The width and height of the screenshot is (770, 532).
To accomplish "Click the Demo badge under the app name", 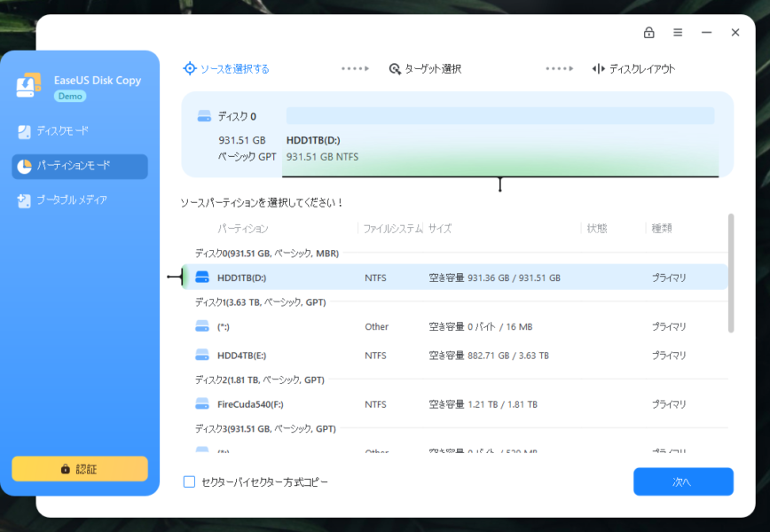I will point(70,96).
